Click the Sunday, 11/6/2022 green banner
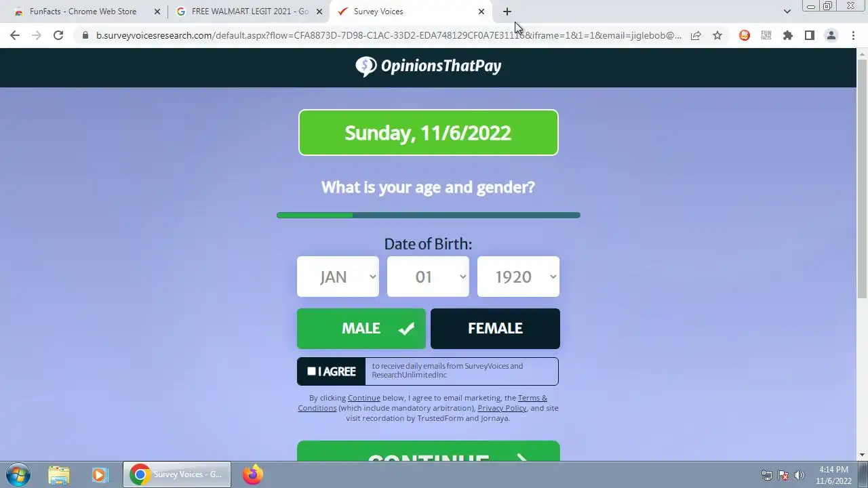The image size is (868, 488). coord(429,133)
